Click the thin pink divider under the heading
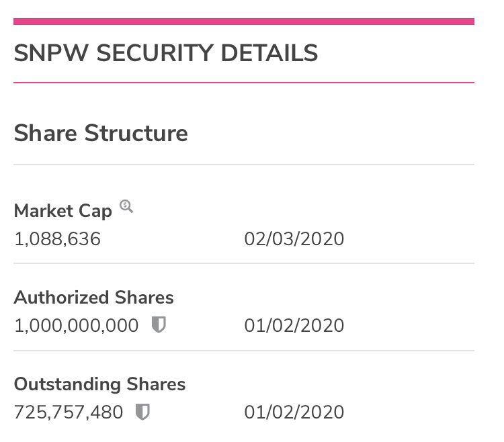504x442 pixels. (x=244, y=83)
